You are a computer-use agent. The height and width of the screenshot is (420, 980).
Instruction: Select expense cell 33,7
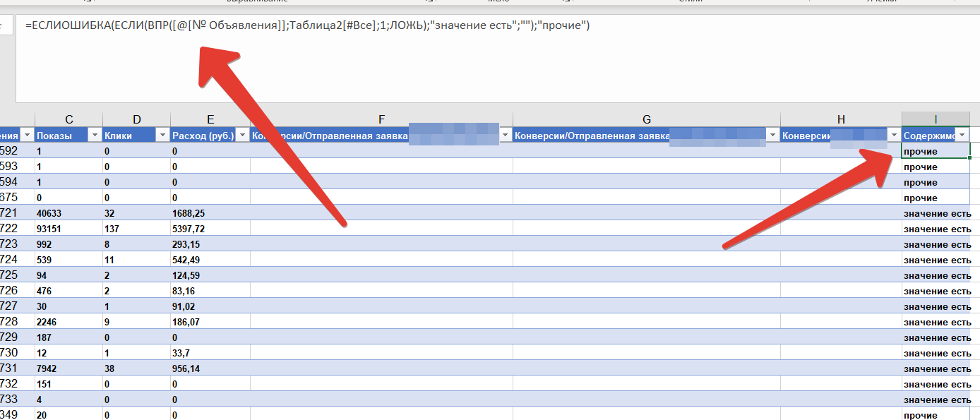click(x=210, y=353)
